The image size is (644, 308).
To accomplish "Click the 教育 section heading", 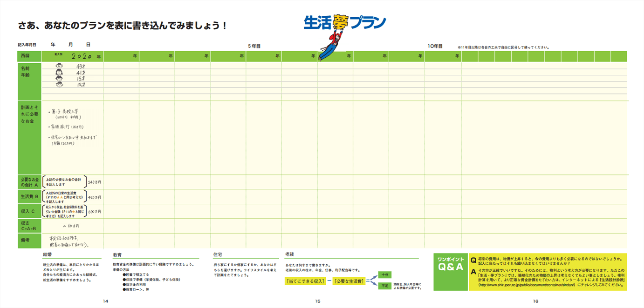I will click(117, 255).
